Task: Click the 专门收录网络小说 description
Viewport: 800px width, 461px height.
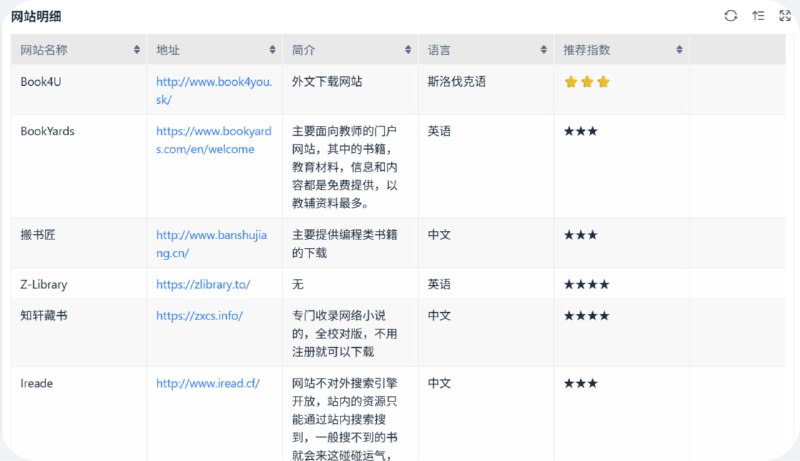Action: coord(345,334)
